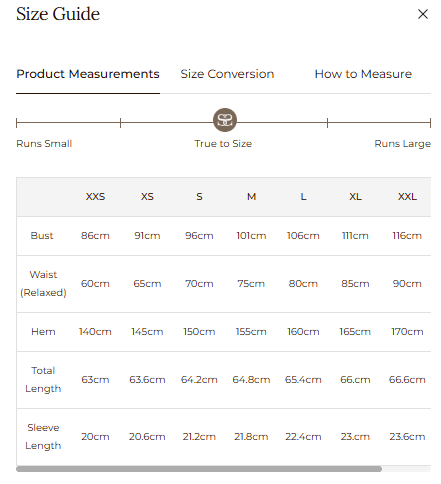This screenshot has height=484, width=441.
Task: Click the 65cm waist value
Action: click(x=147, y=284)
